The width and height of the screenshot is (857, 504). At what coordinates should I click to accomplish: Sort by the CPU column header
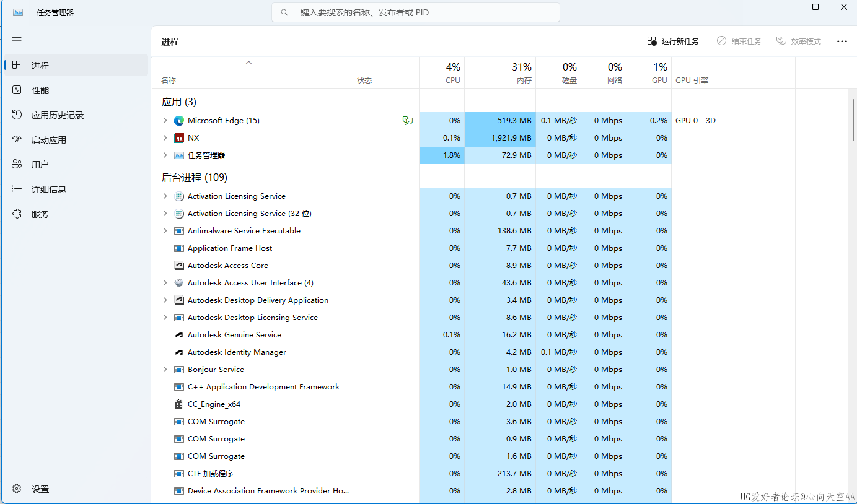pyautogui.click(x=442, y=72)
